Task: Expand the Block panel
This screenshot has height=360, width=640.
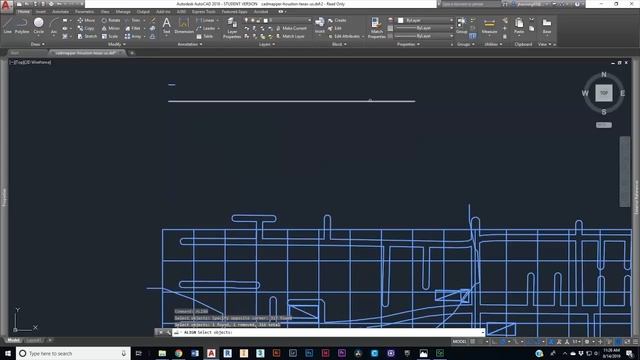Action: pos(339,44)
